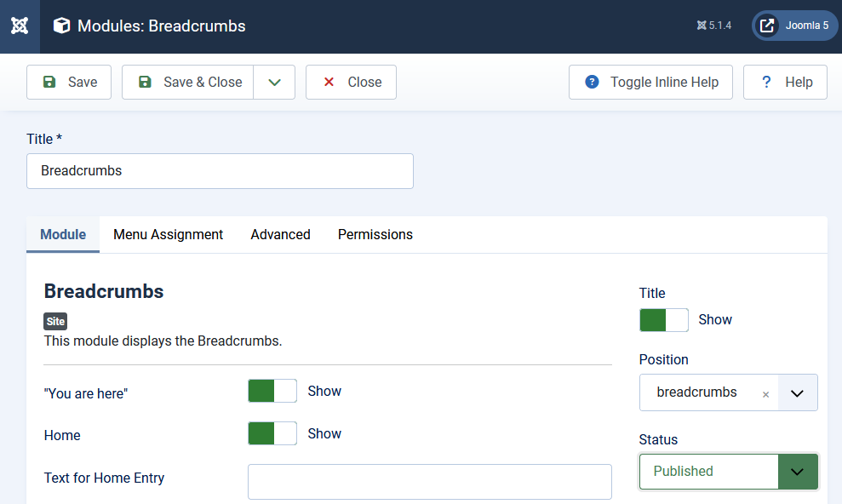Switch to the Advanced tab
Screen dimensions: 842x504
(280, 234)
